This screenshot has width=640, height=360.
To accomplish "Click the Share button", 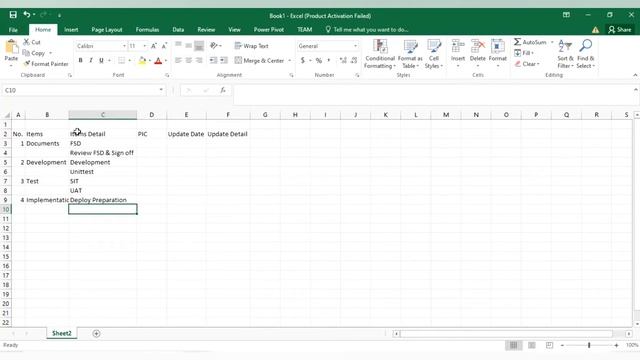I will [620, 29].
